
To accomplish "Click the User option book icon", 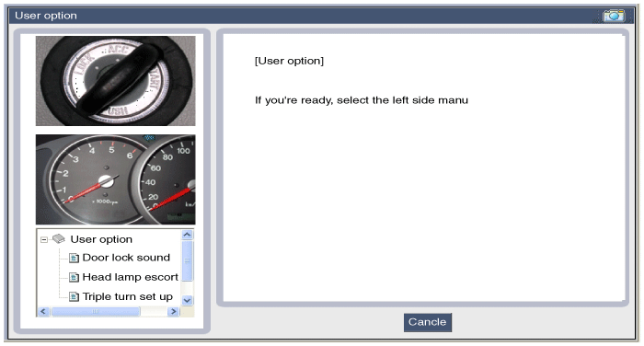I will pyautogui.click(x=59, y=238).
